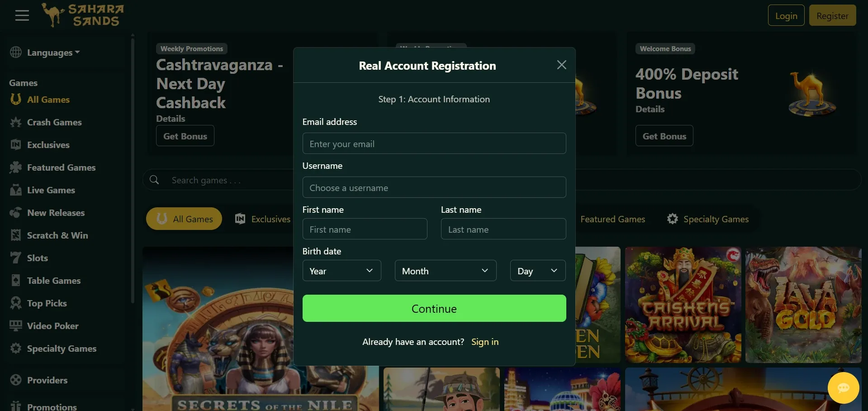Viewport: 868px width, 411px height.
Task: Open Crash Games in the sidebar
Action: [54, 122]
